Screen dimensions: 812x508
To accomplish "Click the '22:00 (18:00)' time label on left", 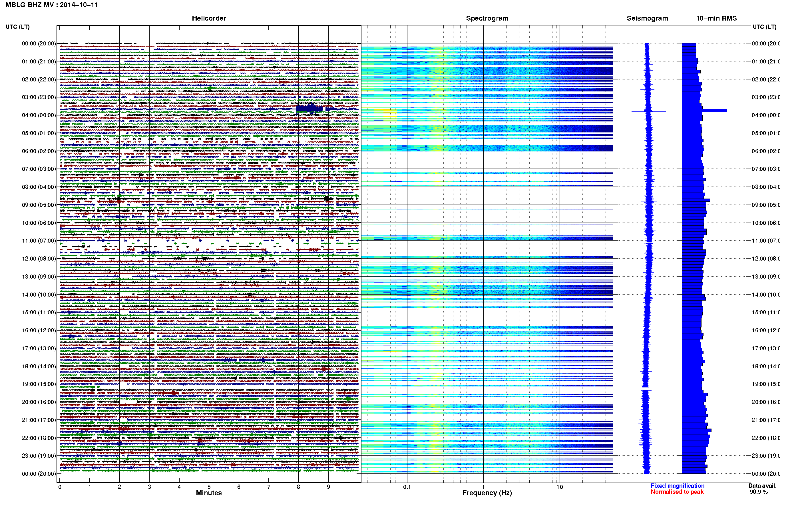I will (39, 438).
